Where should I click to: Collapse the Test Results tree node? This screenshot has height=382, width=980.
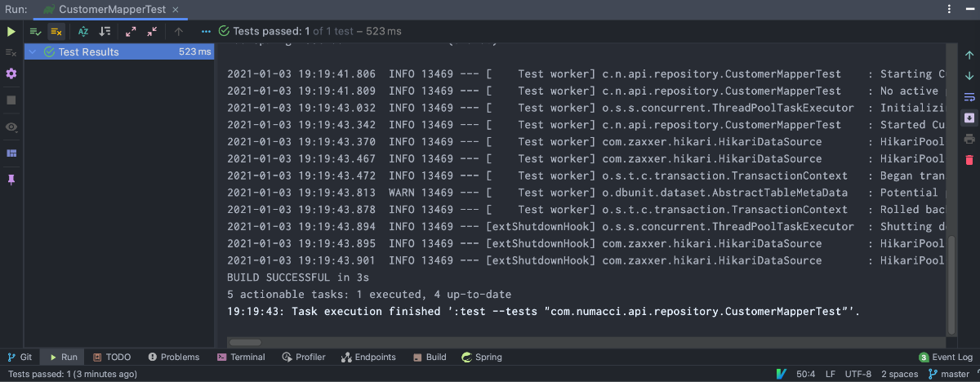click(33, 51)
